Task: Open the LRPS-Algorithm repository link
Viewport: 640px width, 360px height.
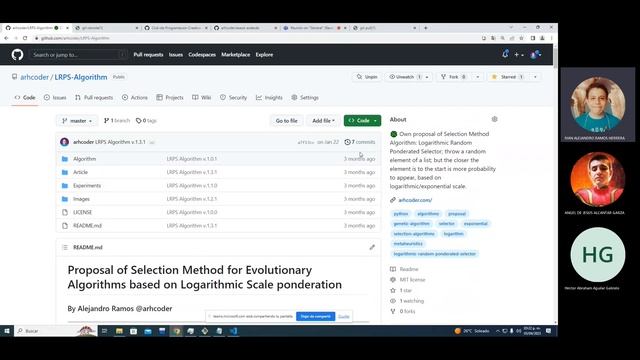Action: point(81,77)
